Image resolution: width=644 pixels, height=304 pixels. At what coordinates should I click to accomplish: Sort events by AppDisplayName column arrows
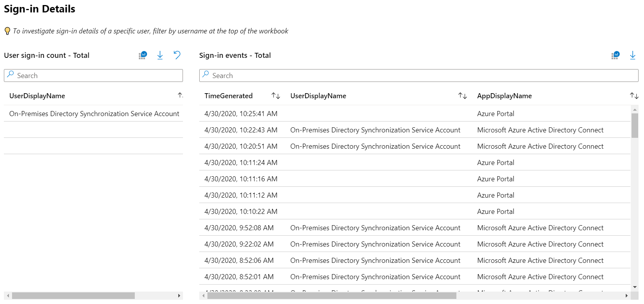point(634,96)
